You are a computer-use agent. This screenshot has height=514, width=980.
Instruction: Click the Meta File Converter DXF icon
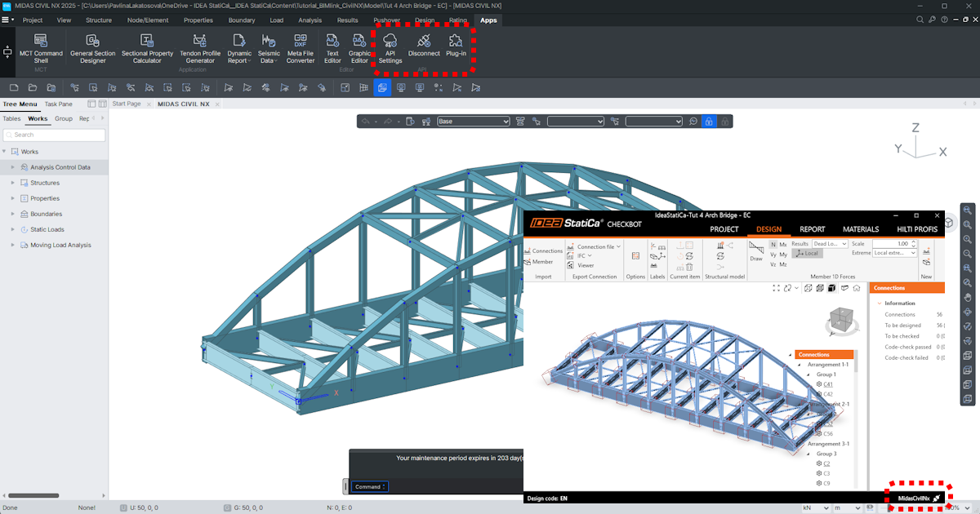click(x=300, y=41)
